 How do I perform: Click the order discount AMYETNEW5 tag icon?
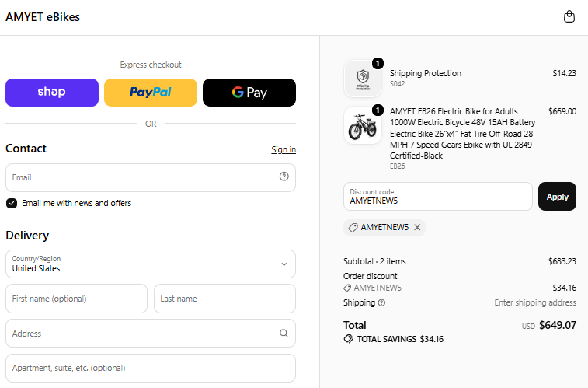[347, 288]
